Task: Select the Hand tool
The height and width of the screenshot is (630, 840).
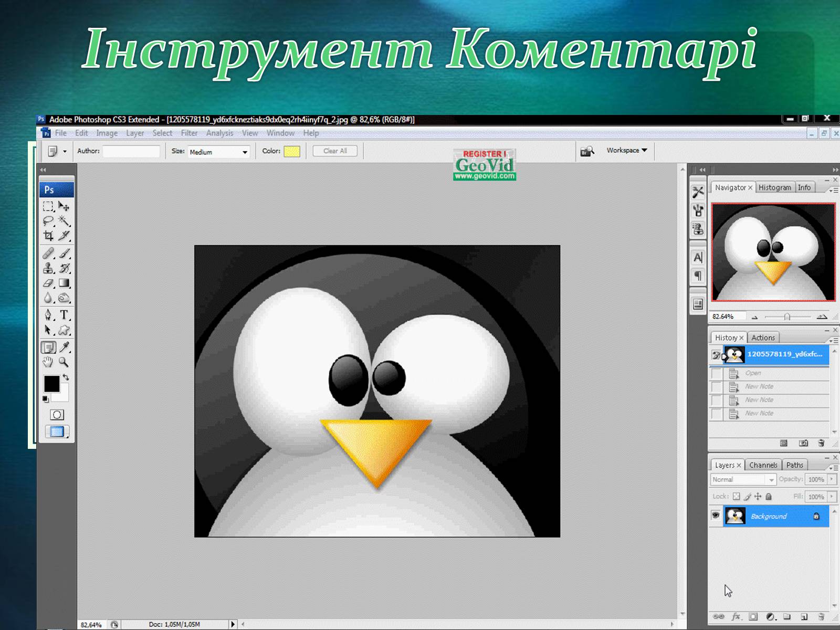Action: 48,362
